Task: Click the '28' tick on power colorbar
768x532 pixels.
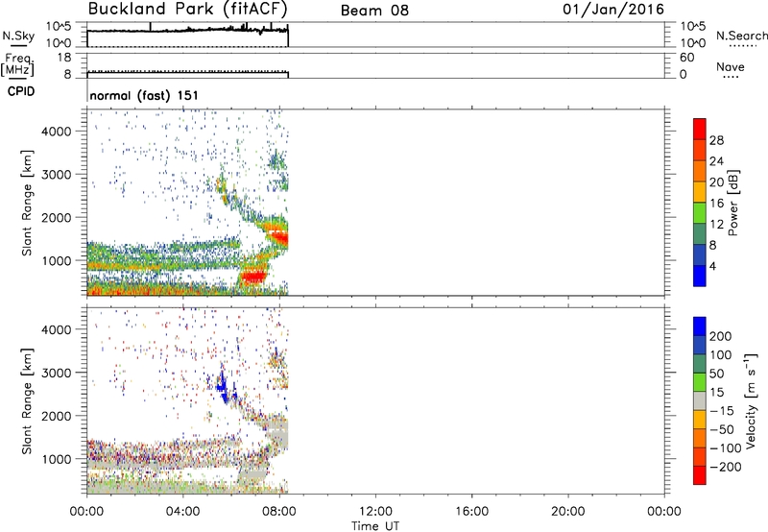Action: 716,140
